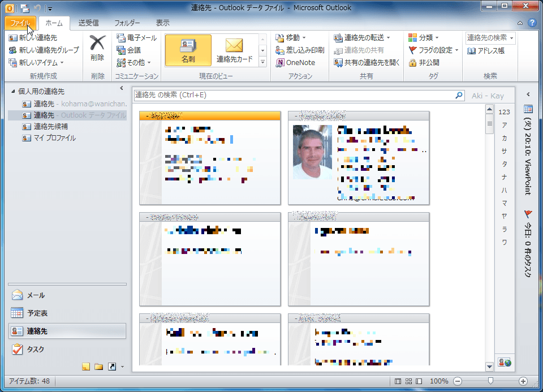Image resolution: width=543 pixels, height=392 pixels.
Task: Open the Move (移動) dropdown
Action: click(291, 38)
